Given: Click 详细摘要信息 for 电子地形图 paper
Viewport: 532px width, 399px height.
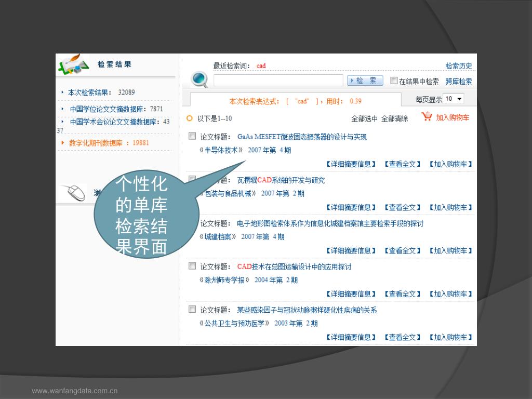Looking at the screenshot, I should pos(351,251).
